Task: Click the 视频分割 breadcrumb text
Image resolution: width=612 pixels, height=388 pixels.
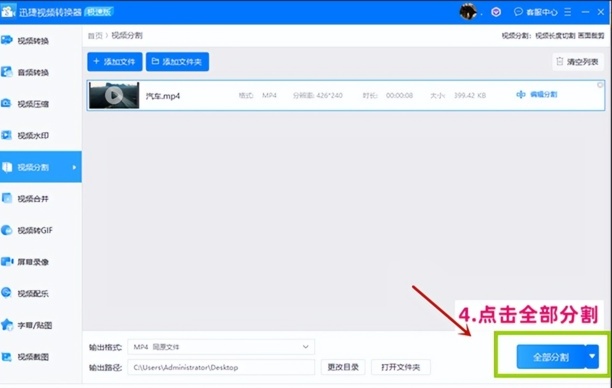Action: (x=127, y=36)
